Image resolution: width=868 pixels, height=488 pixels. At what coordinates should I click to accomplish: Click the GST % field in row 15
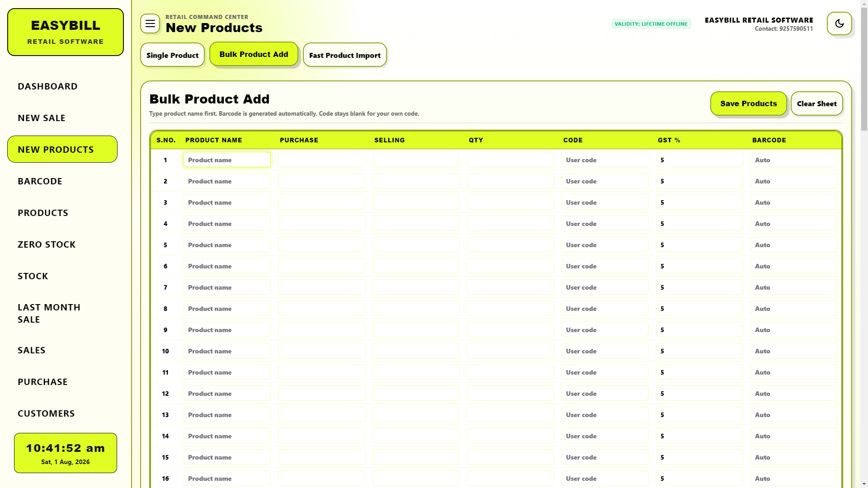pyautogui.click(x=699, y=457)
